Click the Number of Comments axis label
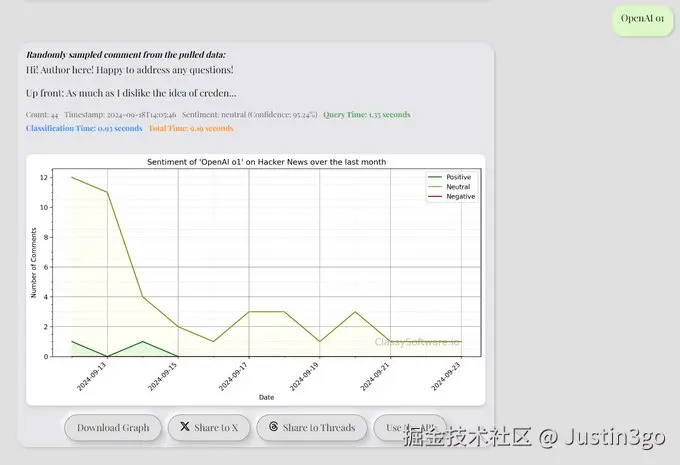 (33, 262)
